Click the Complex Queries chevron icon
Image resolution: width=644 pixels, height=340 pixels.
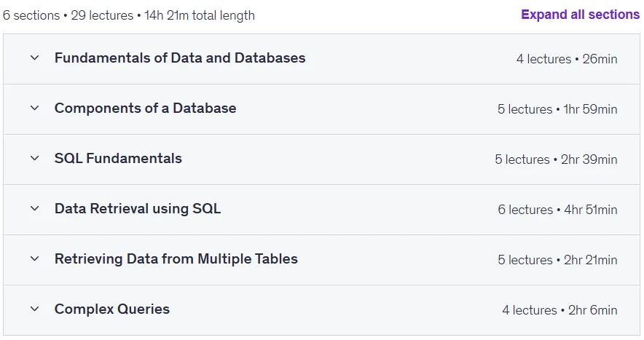(35, 309)
